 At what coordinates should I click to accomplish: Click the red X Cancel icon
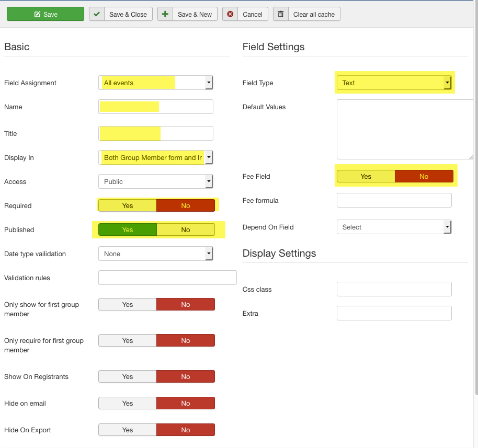coord(230,14)
